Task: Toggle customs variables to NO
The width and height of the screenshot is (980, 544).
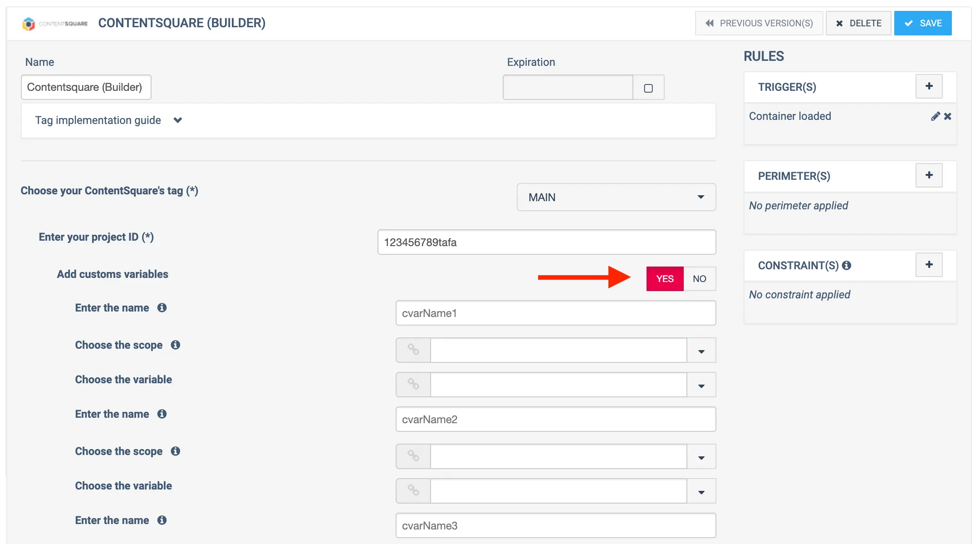Action: pos(699,279)
